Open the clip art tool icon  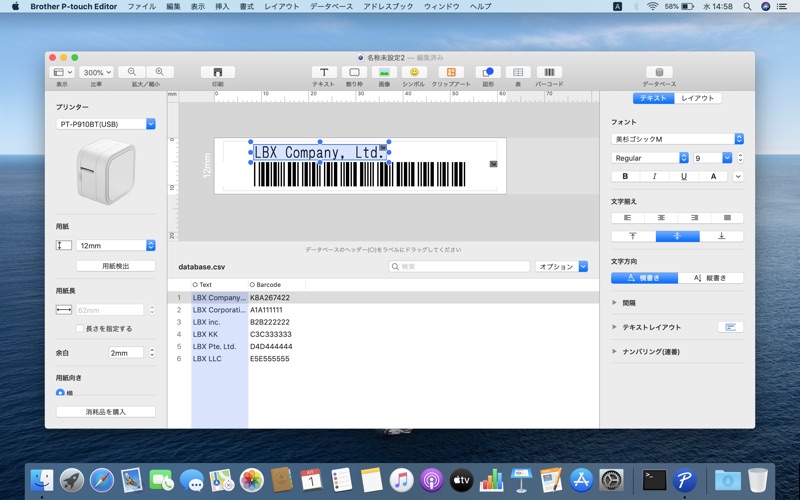[451, 72]
